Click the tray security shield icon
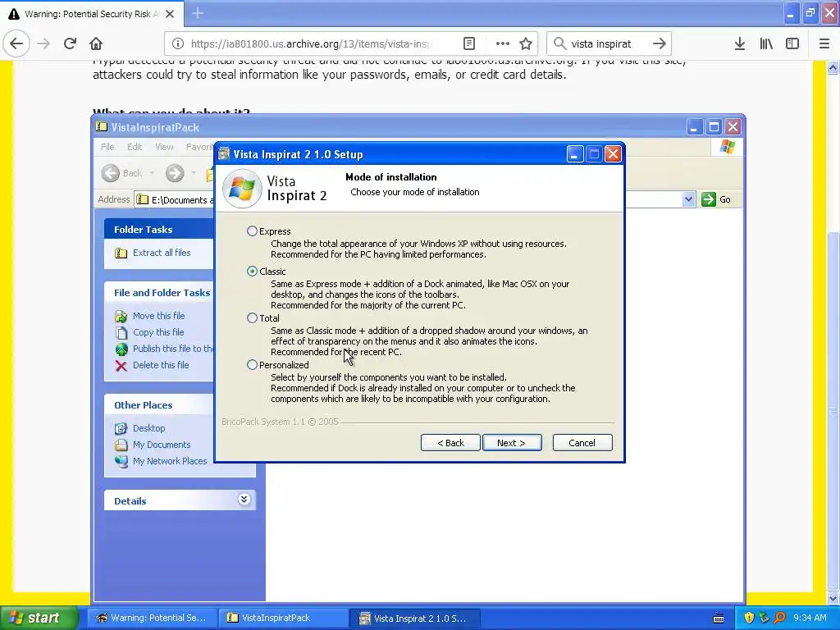840x630 pixels. (x=749, y=618)
